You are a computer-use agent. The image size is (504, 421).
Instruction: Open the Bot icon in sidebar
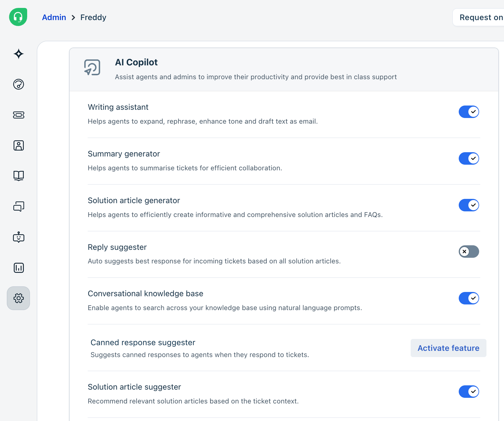[x=18, y=237]
